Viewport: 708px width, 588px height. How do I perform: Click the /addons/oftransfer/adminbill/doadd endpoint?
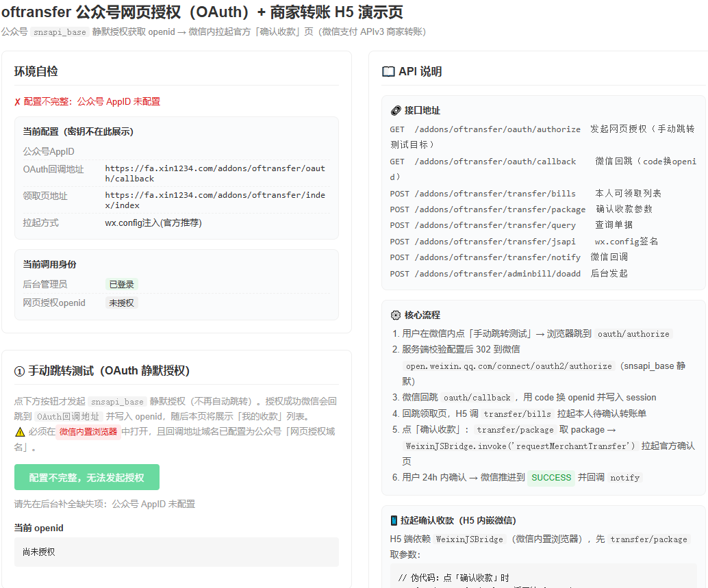tap(498, 274)
